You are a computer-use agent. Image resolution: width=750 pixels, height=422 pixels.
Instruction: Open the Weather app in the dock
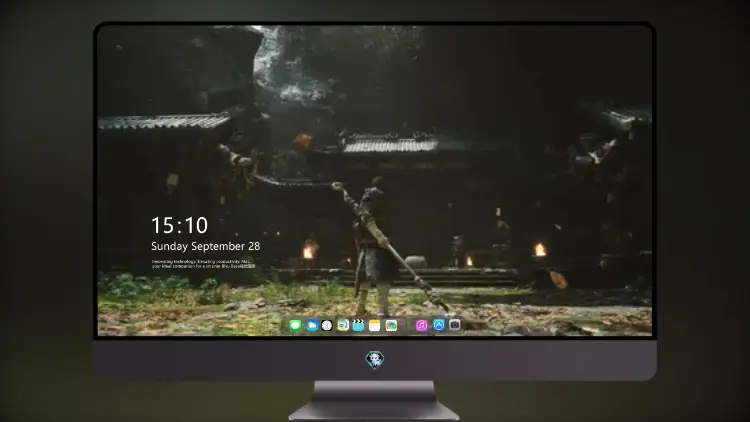click(x=311, y=326)
